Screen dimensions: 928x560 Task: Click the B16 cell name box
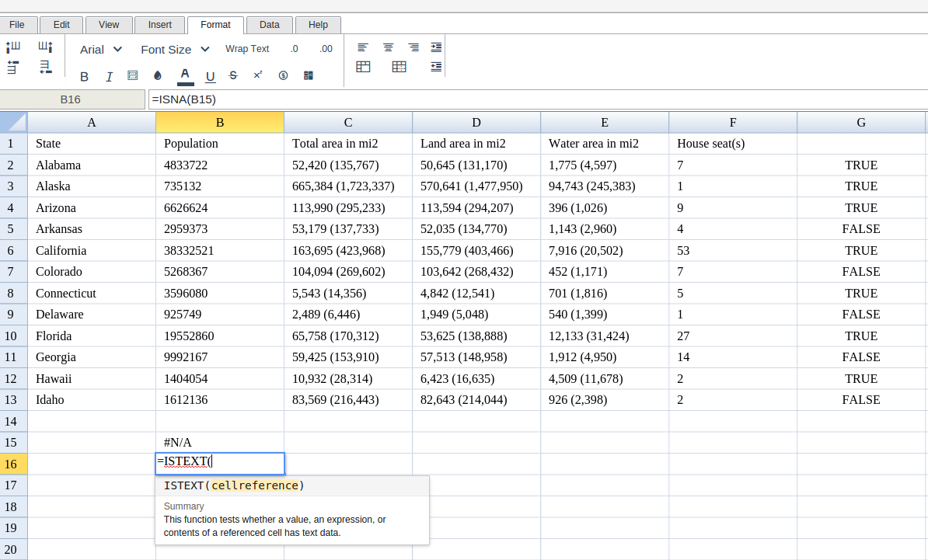71,99
